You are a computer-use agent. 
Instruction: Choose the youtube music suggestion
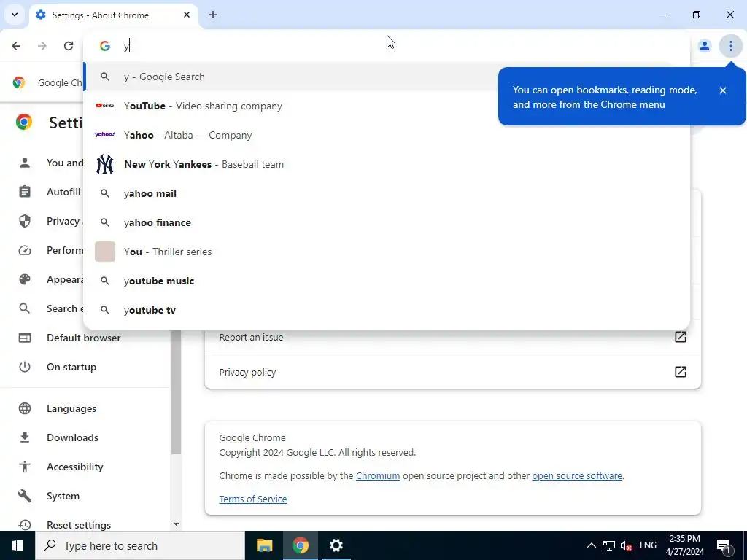(387, 281)
